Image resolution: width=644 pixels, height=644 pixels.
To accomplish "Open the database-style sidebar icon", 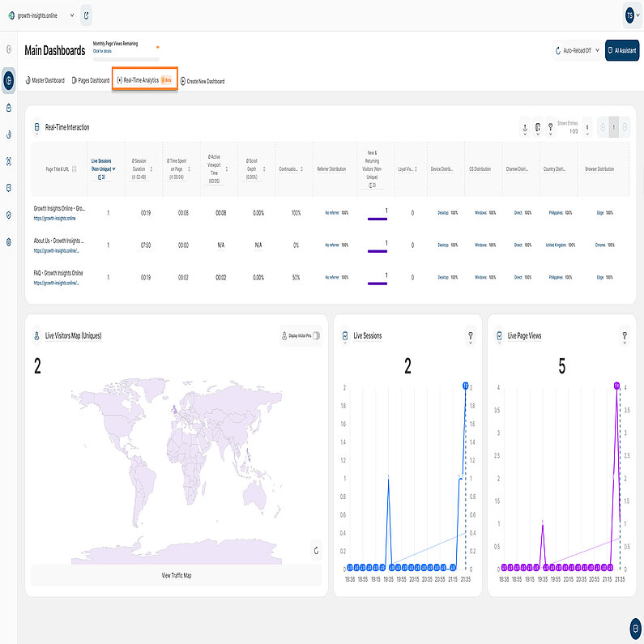I will [9, 188].
